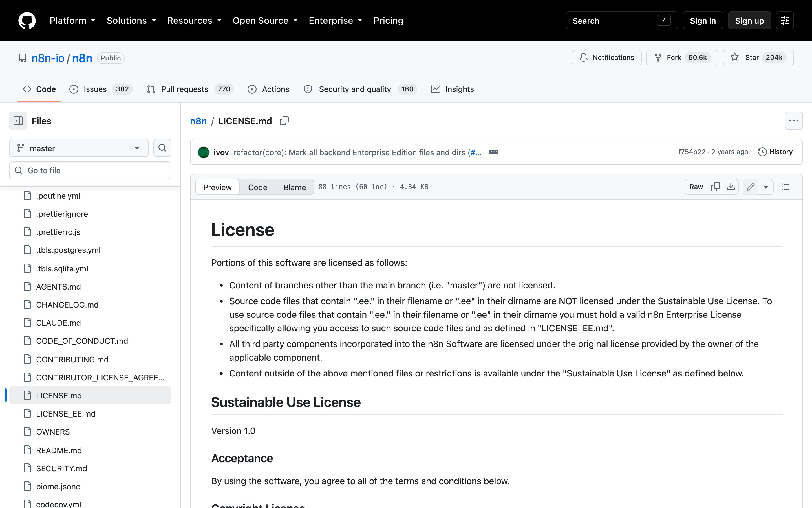
Task: Open the n8n repository name link
Action: [x=82, y=58]
